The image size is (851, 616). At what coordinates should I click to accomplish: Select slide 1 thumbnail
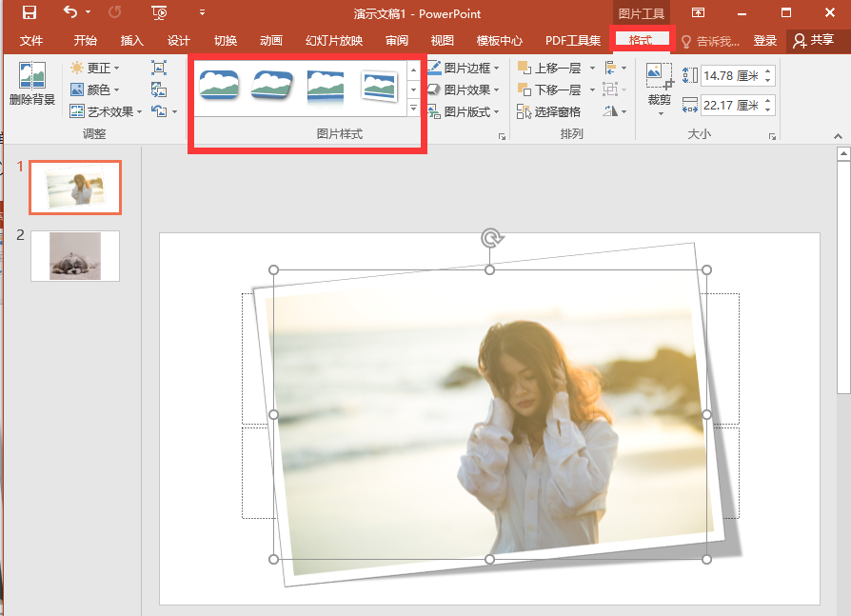point(75,188)
